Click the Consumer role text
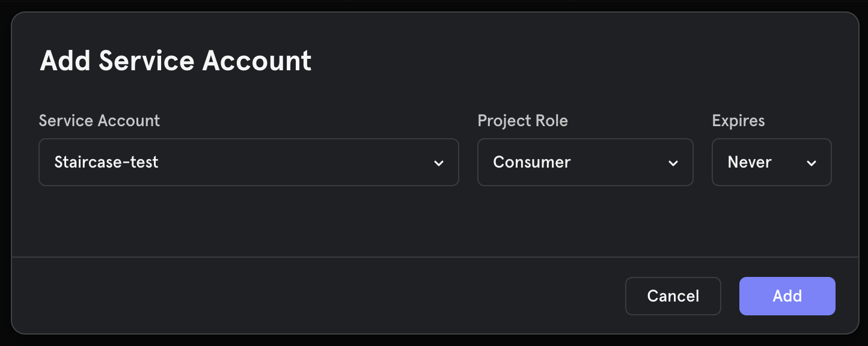 click(x=532, y=162)
